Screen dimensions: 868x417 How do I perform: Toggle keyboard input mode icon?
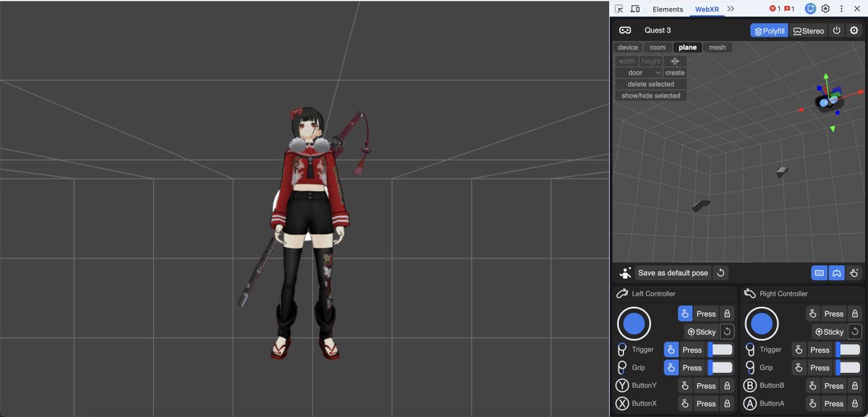[820, 273]
